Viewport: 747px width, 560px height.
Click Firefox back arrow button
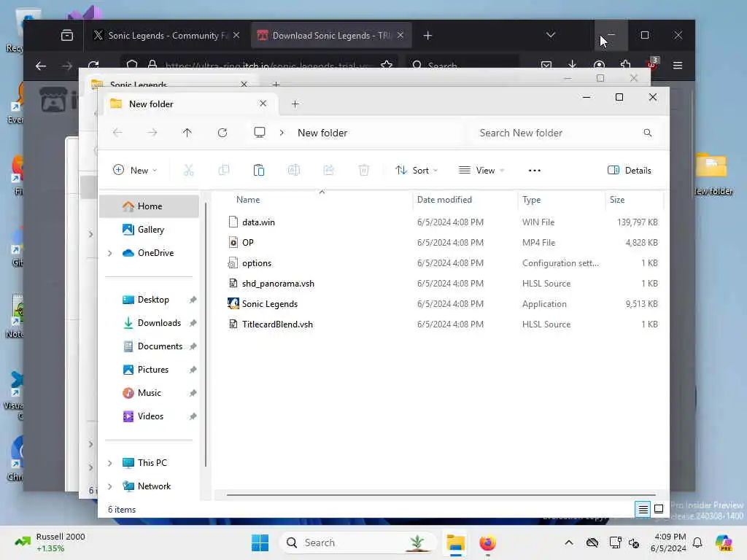click(x=41, y=66)
